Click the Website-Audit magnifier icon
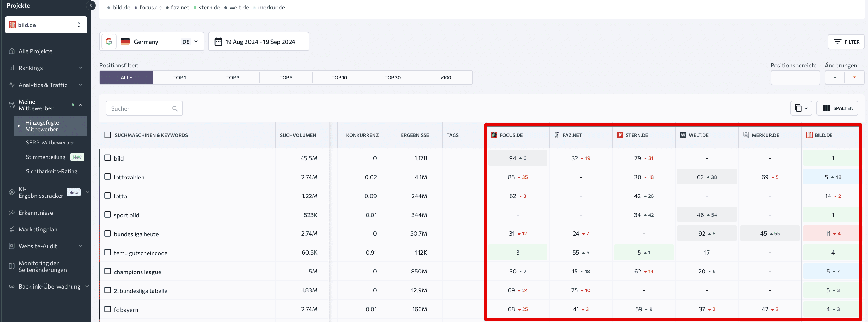This screenshot has width=868, height=322. 12,246
